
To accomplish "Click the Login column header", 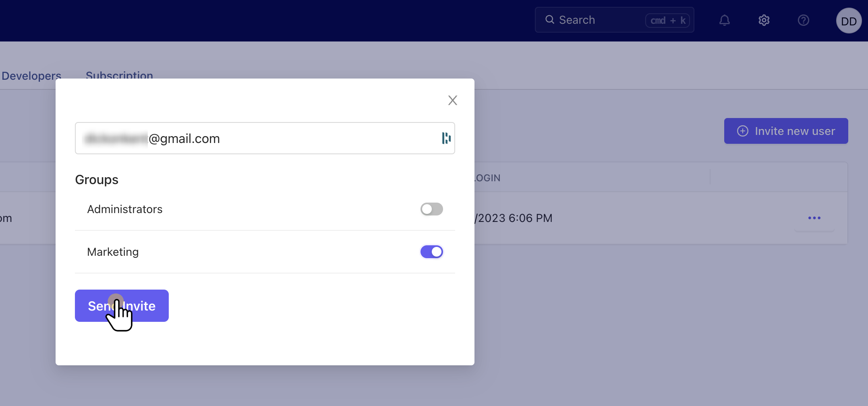I will pyautogui.click(x=487, y=178).
